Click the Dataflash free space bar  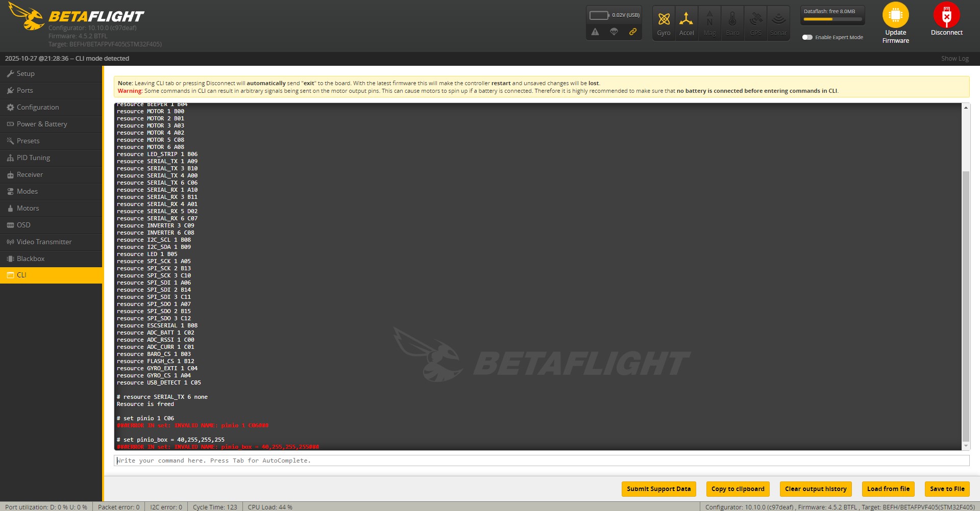[x=832, y=19]
